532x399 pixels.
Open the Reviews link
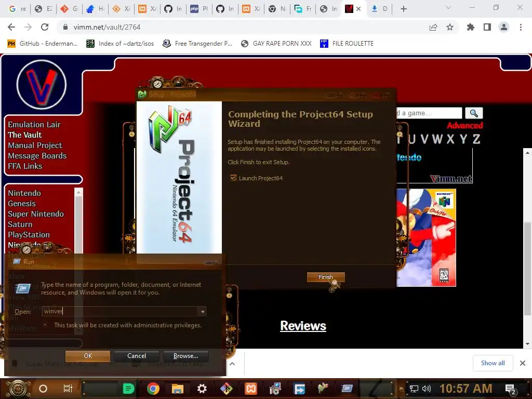303,326
